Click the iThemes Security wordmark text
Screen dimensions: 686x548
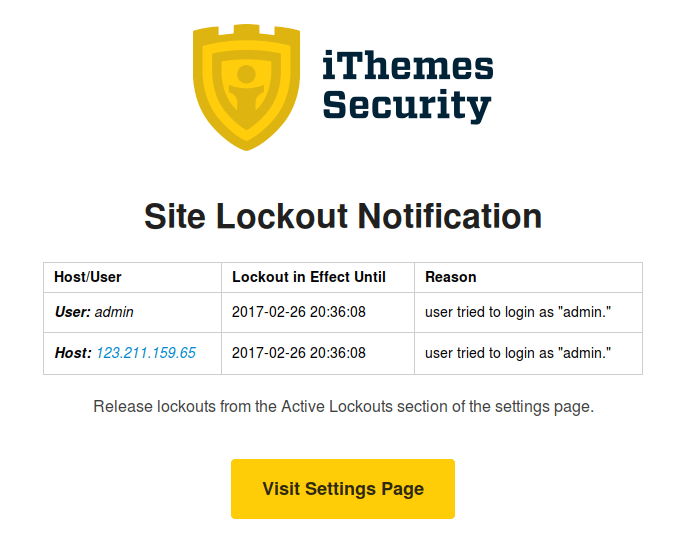[x=408, y=86]
